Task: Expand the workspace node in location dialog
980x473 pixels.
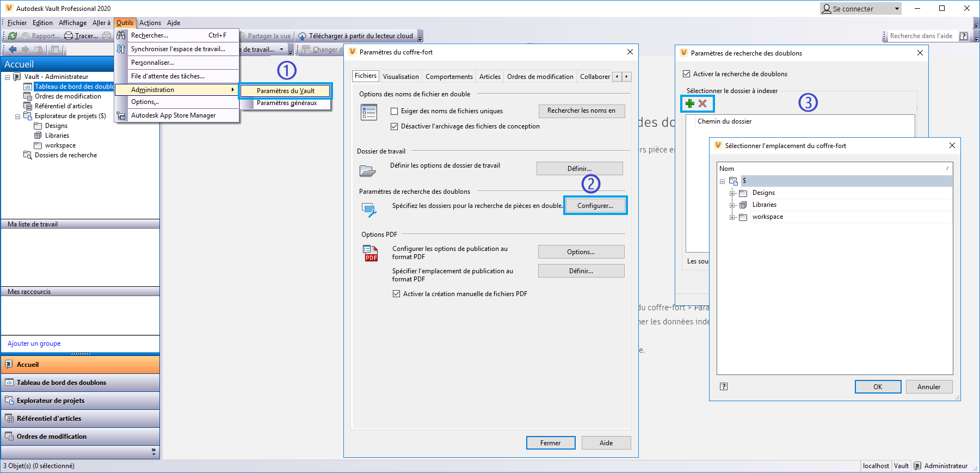Action: tap(732, 217)
